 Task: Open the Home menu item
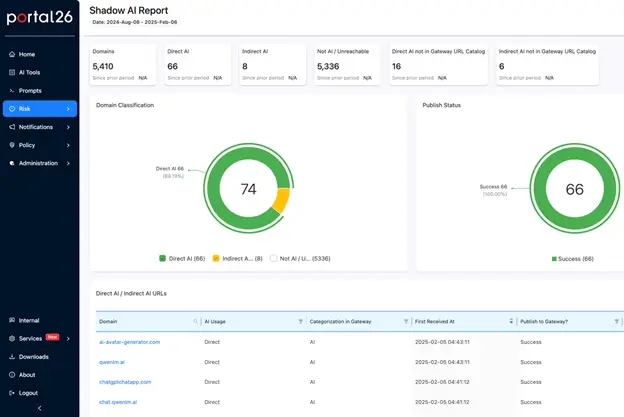tap(39, 54)
